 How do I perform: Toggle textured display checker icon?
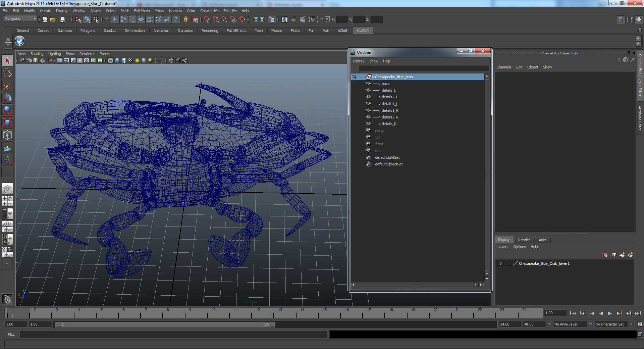click(130, 60)
